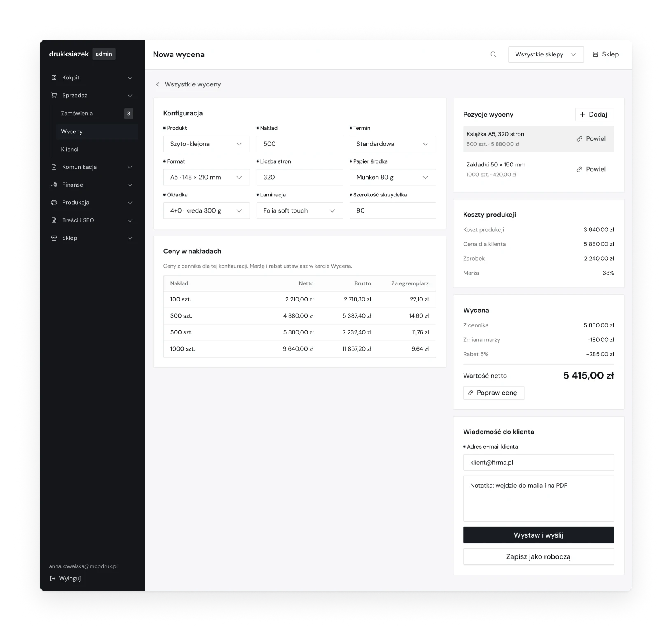672x631 pixels.
Task: Click Zapisz jako roboczą button
Action: 538,556
